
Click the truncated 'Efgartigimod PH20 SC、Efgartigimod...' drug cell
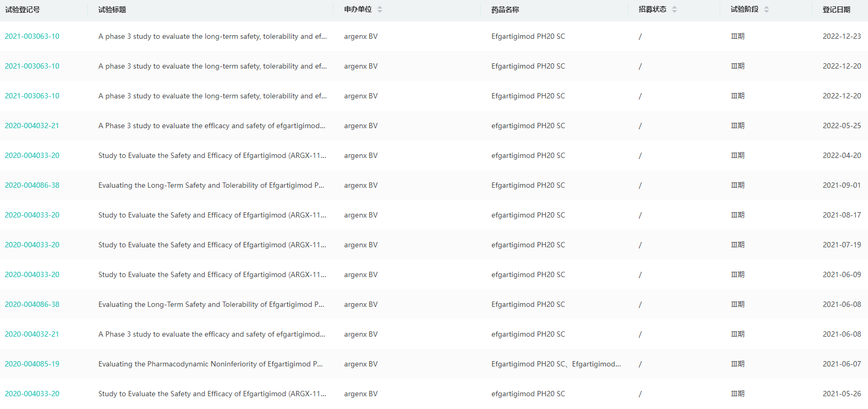pos(556,364)
